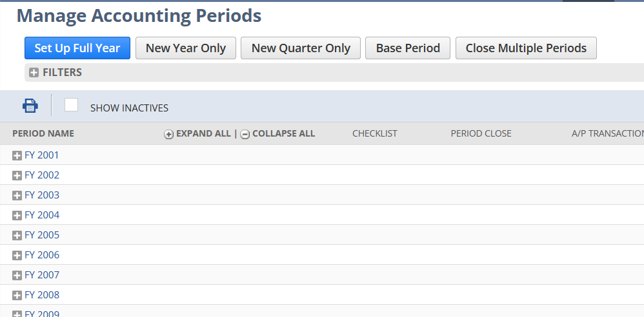Expand the Filters section
The image size is (644, 317).
coord(34,73)
